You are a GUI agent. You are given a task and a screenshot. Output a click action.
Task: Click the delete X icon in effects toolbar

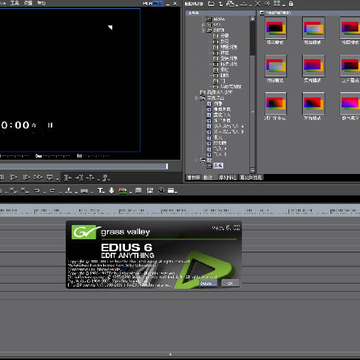pyautogui.click(x=258, y=4)
